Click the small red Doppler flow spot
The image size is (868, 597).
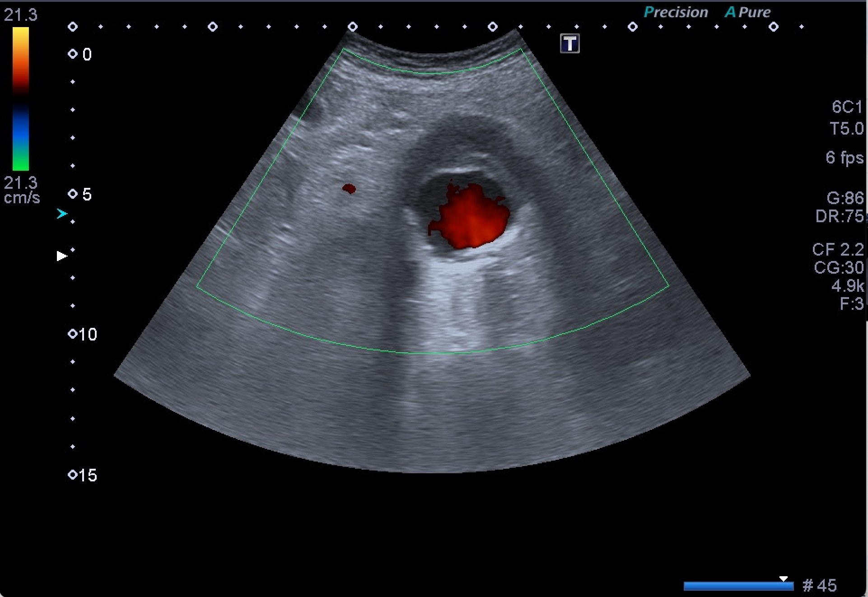(349, 188)
